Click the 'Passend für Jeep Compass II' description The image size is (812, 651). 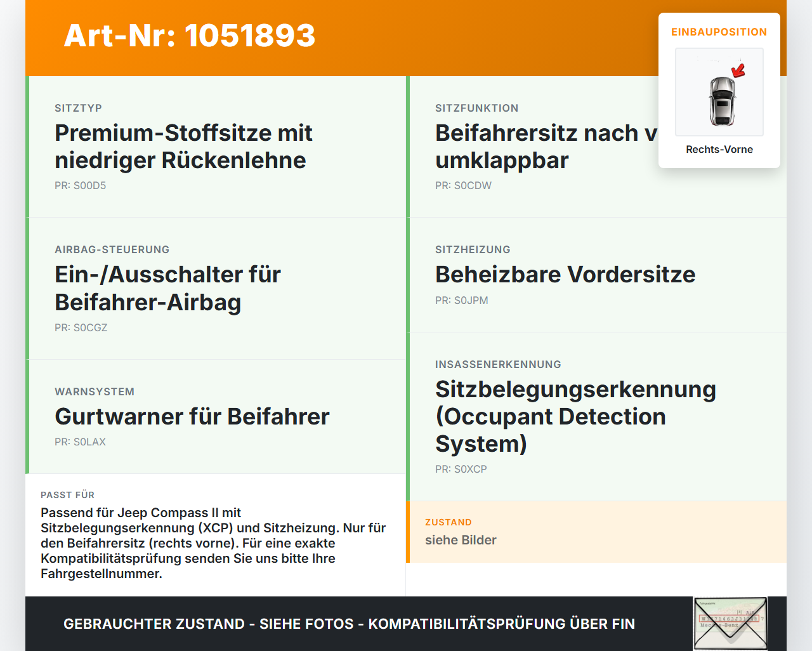pos(213,543)
